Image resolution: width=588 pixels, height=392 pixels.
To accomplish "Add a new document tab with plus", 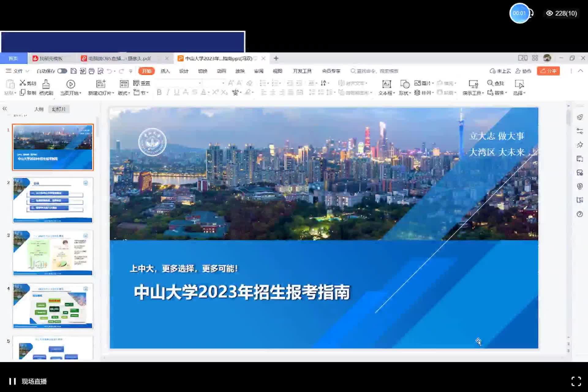I will point(276,58).
